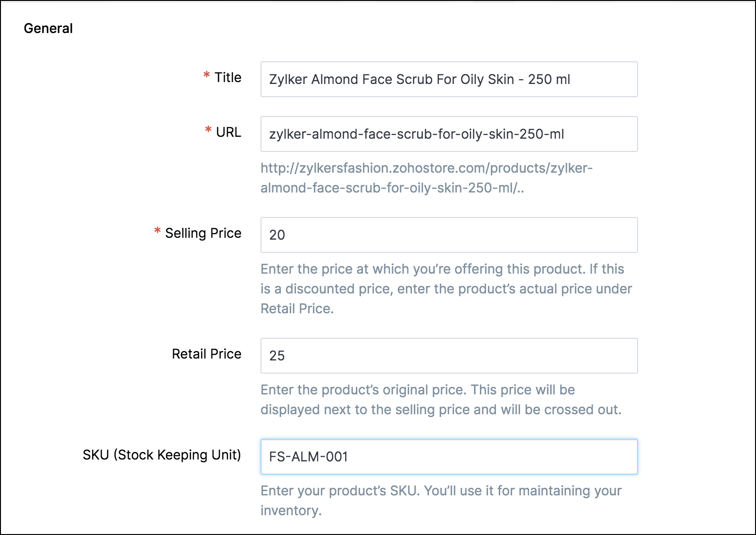The width and height of the screenshot is (756, 535).
Task: Click the Title field label
Action: pos(228,77)
